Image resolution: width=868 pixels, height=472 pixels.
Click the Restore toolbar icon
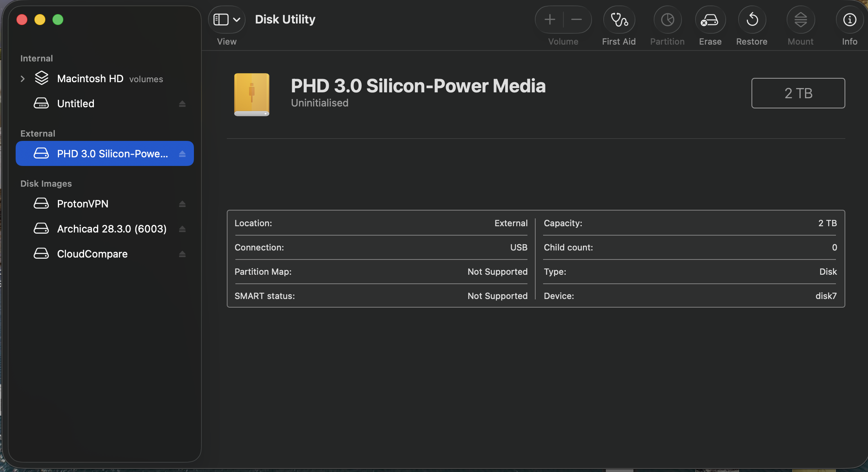point(751,20)
